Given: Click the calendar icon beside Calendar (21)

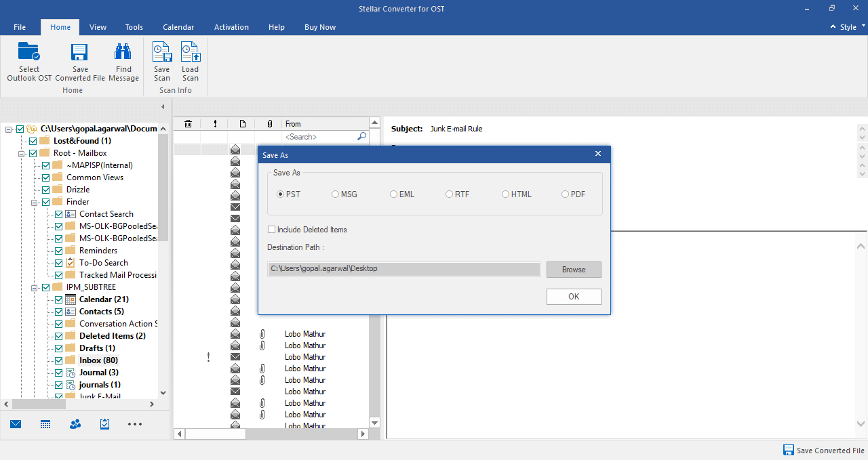Looking at the screenshot, I should coord(71,299).
